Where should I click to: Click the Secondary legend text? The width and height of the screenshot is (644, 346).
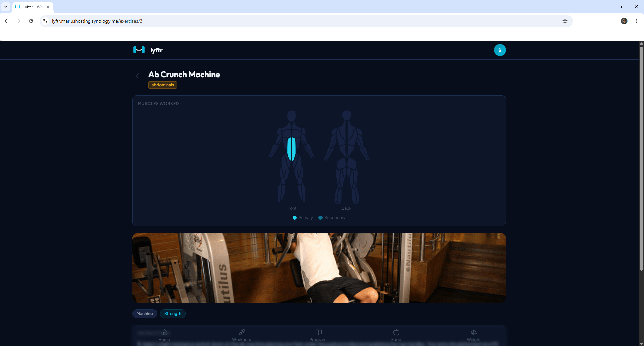tap(335, 218)
